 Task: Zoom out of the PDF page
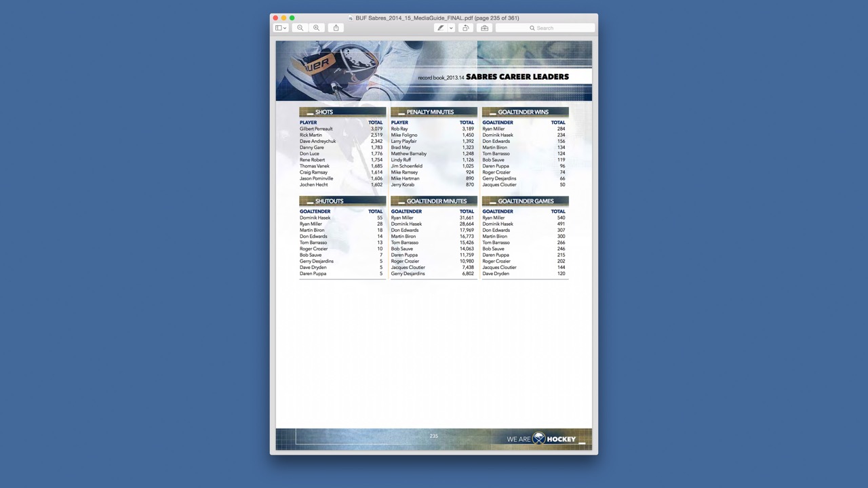tap(300, 28)
